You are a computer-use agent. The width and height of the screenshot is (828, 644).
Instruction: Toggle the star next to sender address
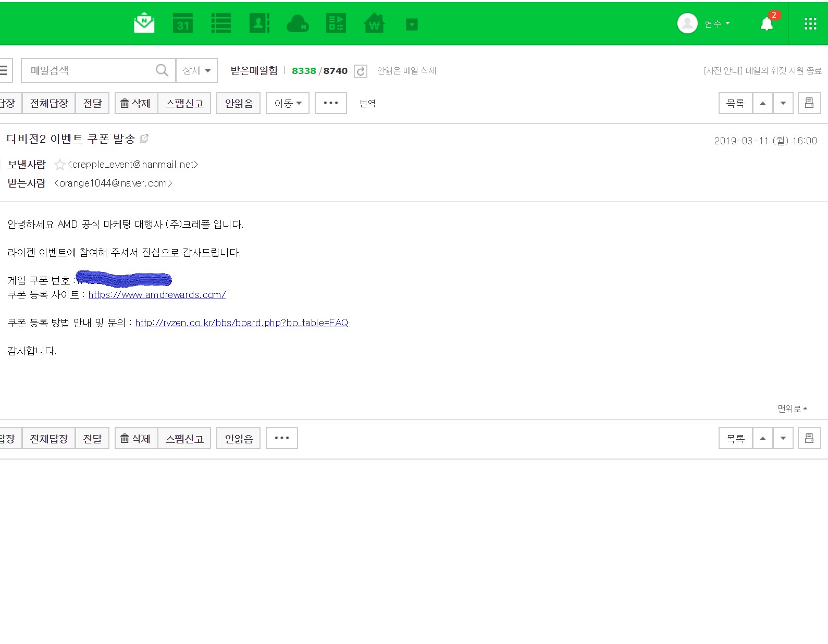pos(60,165)
